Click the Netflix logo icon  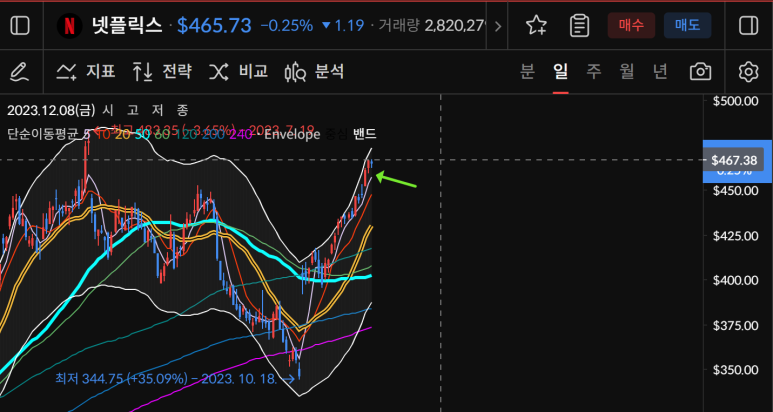point(70,26)
